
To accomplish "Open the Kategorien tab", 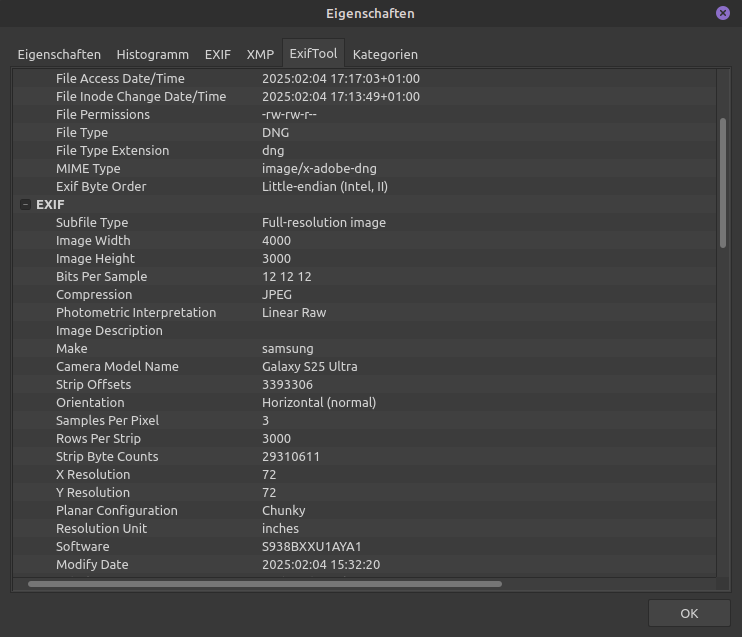I will [x=385, y=54].
